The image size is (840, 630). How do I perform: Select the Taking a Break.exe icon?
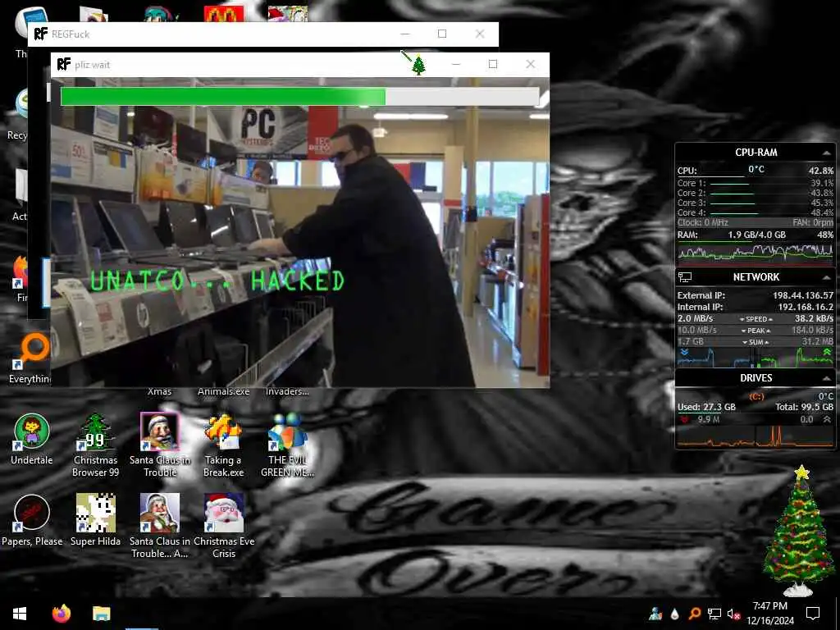[223, 445]
